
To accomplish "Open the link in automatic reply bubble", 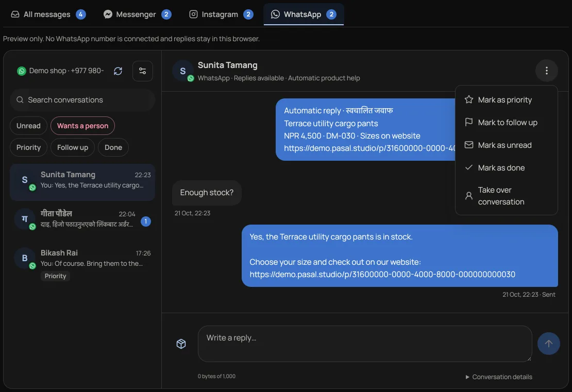I will pos(370,148).
